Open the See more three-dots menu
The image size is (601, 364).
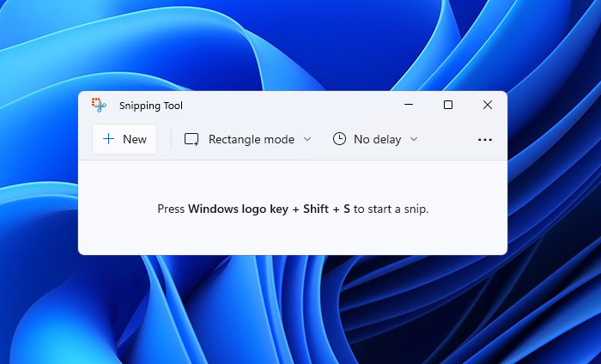485,139
